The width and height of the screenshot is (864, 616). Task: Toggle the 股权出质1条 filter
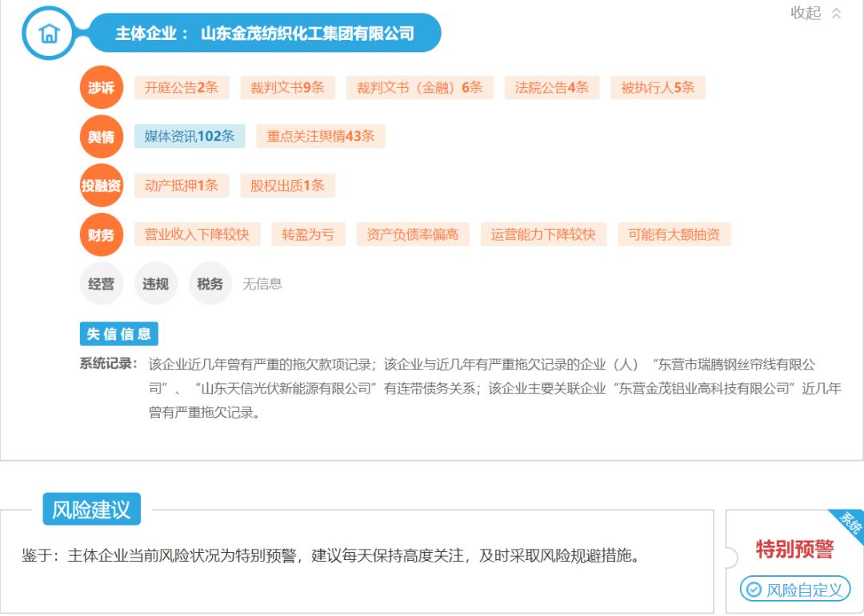[x=289, y=185]
